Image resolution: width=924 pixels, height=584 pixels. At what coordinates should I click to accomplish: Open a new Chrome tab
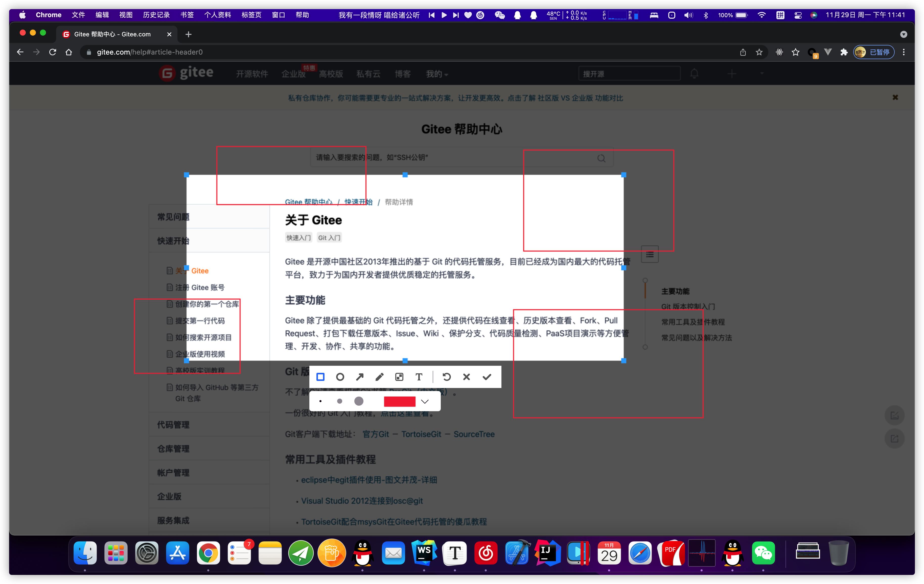click(188, 34)
